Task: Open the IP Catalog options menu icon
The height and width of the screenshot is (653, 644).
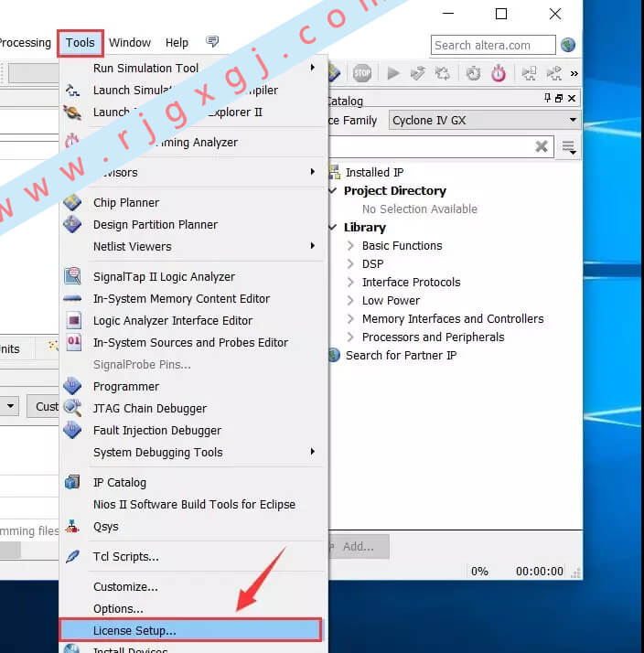Action: [x=569, y=147]
